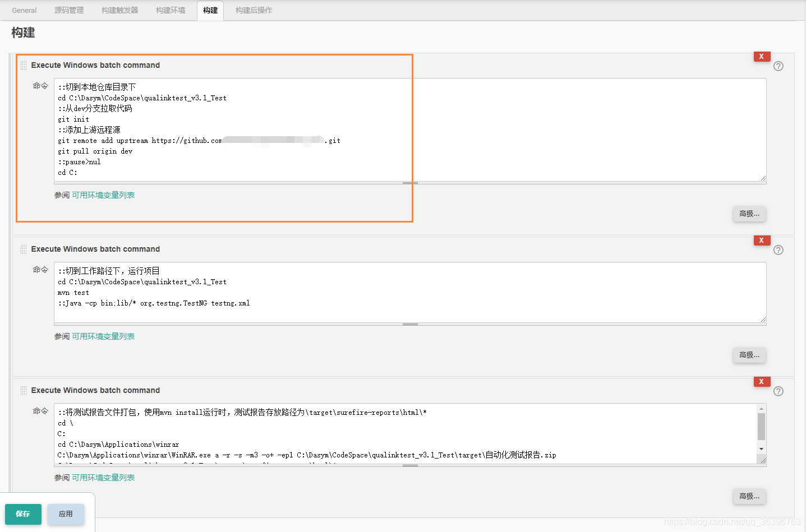
Task: Save the job with the 保存 button
Action: coord(23,514)
